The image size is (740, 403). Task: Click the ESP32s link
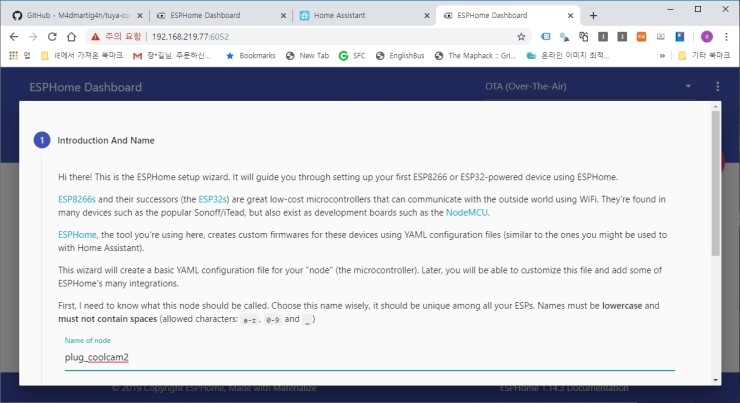click(x=212, y=199)
